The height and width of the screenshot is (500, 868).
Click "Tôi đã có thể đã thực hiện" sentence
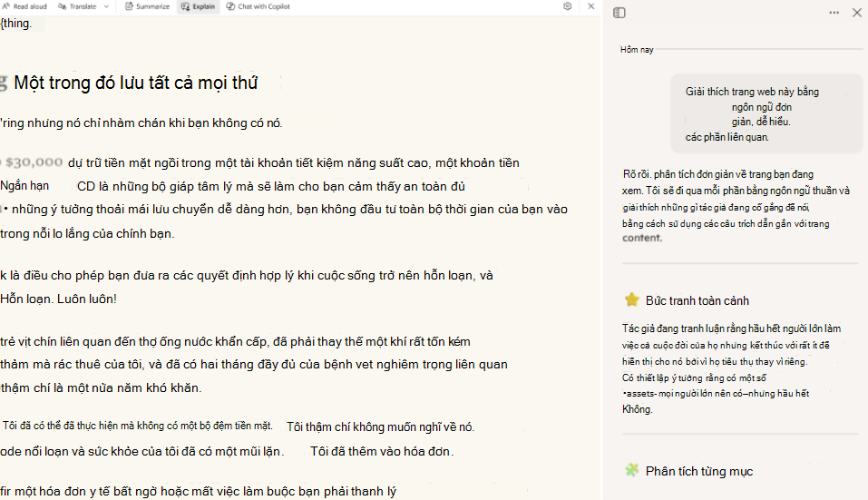137,426
